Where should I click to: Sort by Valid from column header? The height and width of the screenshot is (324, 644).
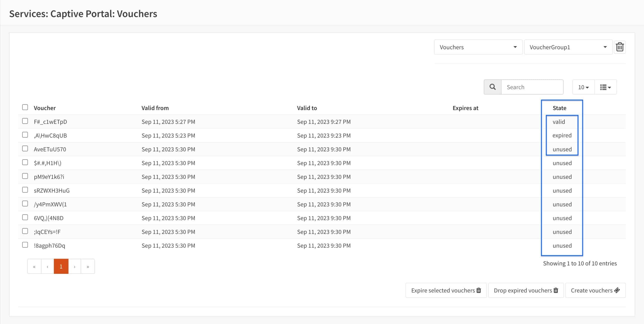[x=155, y=108]
